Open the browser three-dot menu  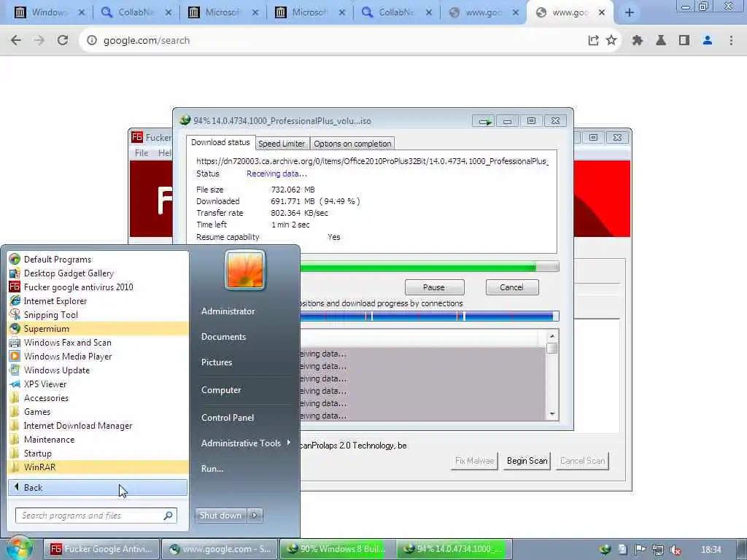(731, 41)
